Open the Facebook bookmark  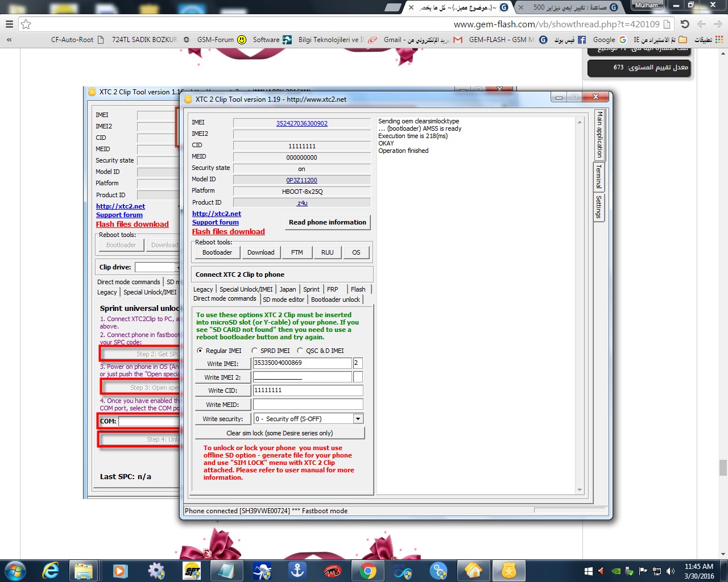pyautogui.click(x=569, y=40)
